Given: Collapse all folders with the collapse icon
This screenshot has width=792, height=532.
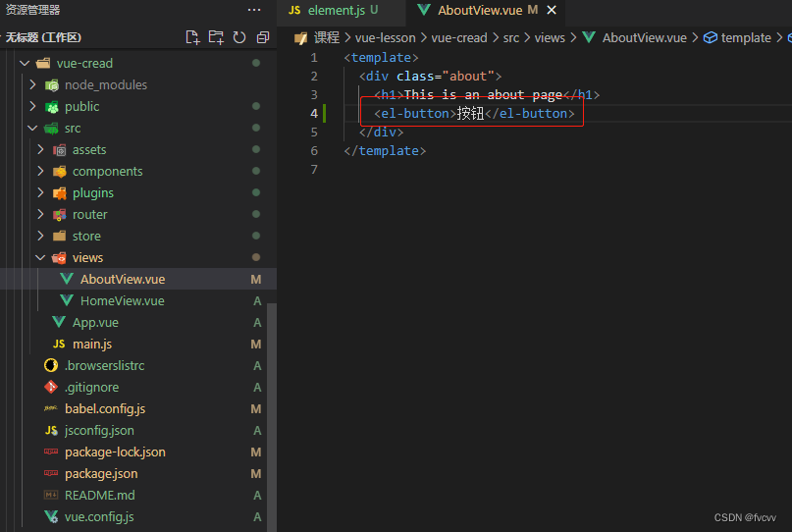Looking at the screenshot, I should (263, 37).
